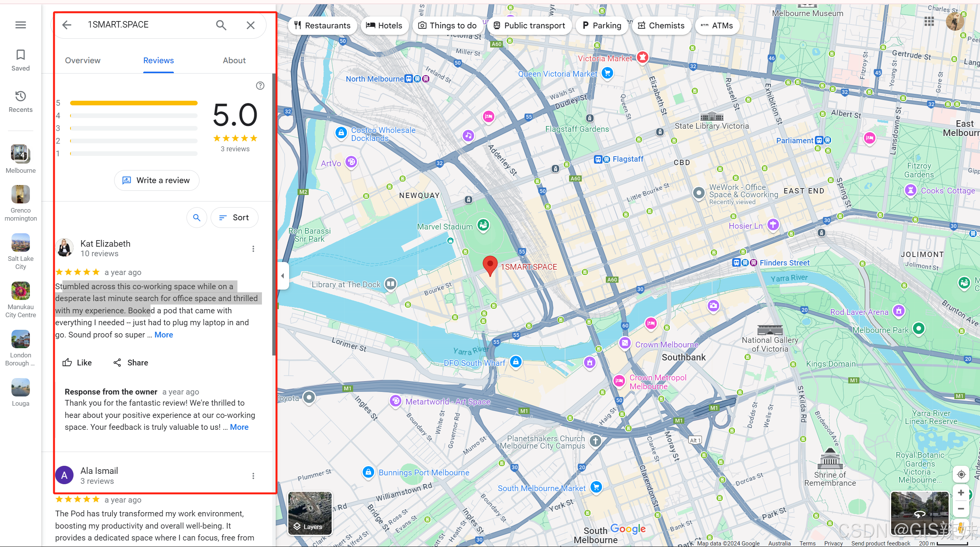Filter map by Chemists chip
Image resolution: width=980 pixels, height=547 pixels.
(661, 26)
